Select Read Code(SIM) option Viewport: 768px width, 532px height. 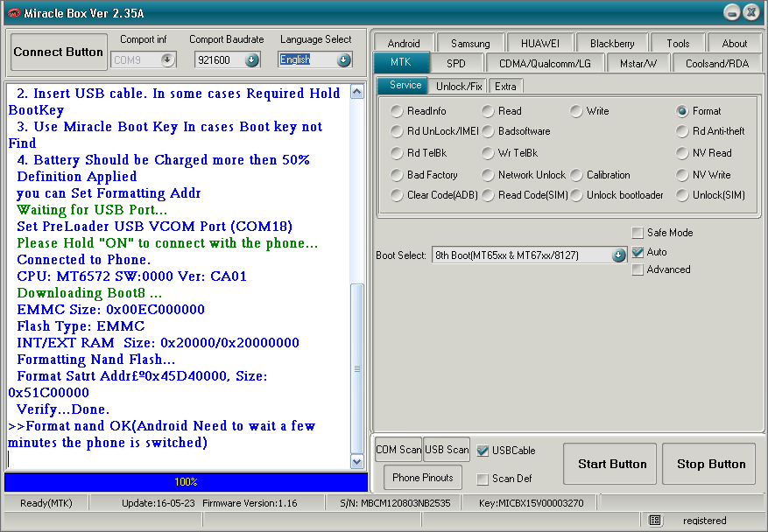488,195
